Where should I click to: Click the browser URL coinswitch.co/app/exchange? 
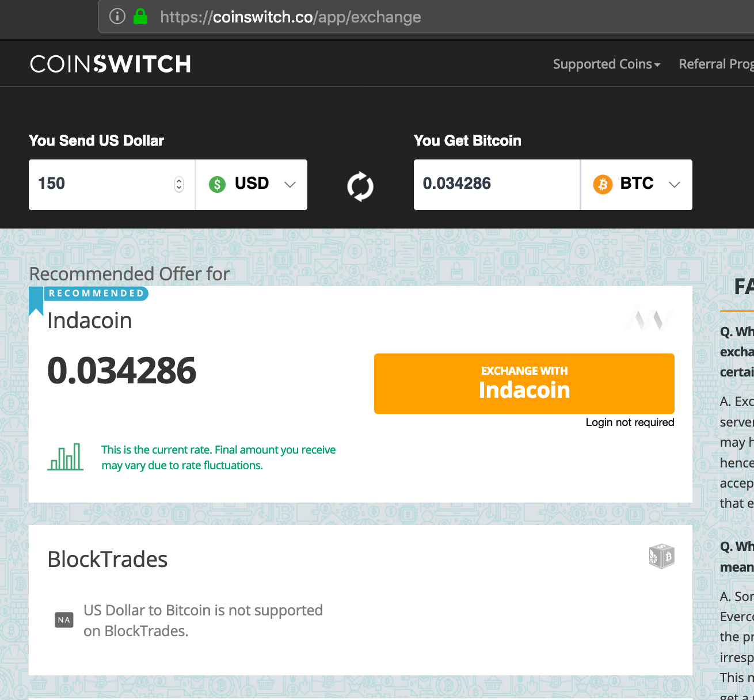291,17
